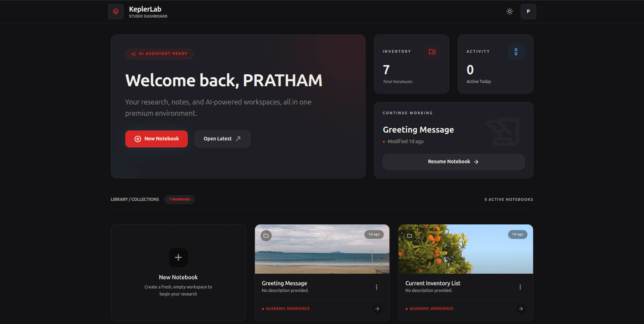This screenshot has height=324, width=644.
Task: Toggle the light/dark theme sun icon
Action: pyautogui.click(x=509, y=12)
